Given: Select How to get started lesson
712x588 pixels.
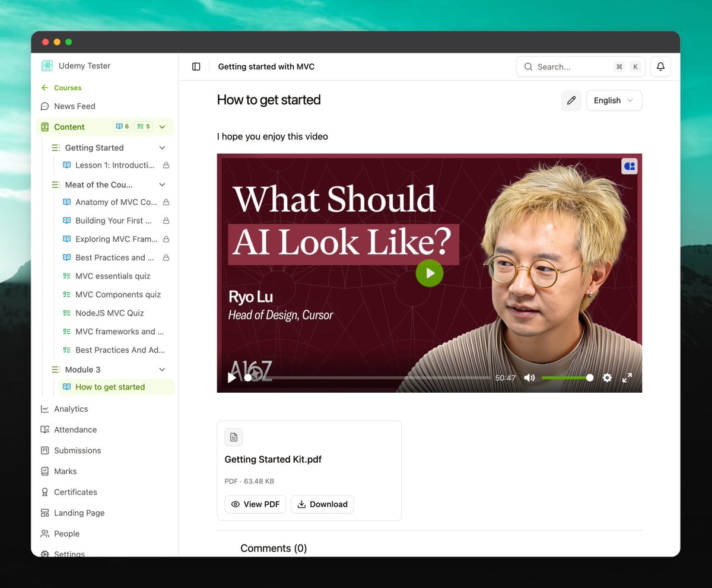Looking at the screenshot, I should [x=116, y=387].
